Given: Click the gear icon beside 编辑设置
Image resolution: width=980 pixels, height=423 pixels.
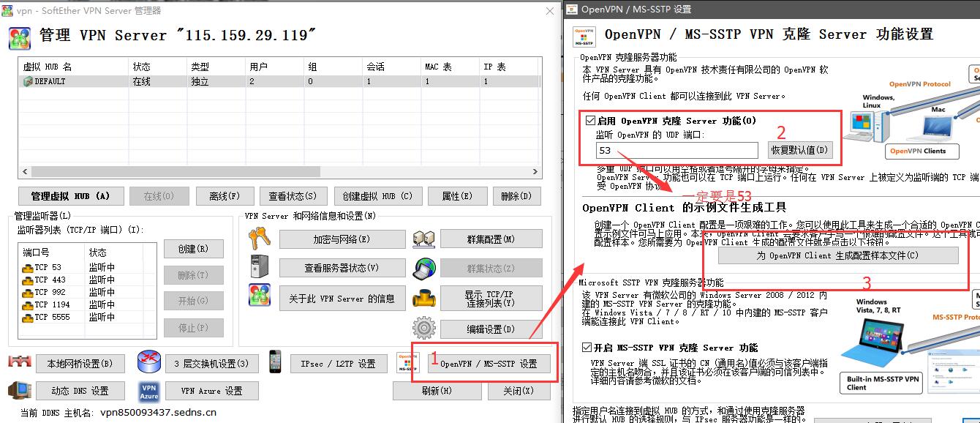Looking at the screenshot, I should pos(424,328).
